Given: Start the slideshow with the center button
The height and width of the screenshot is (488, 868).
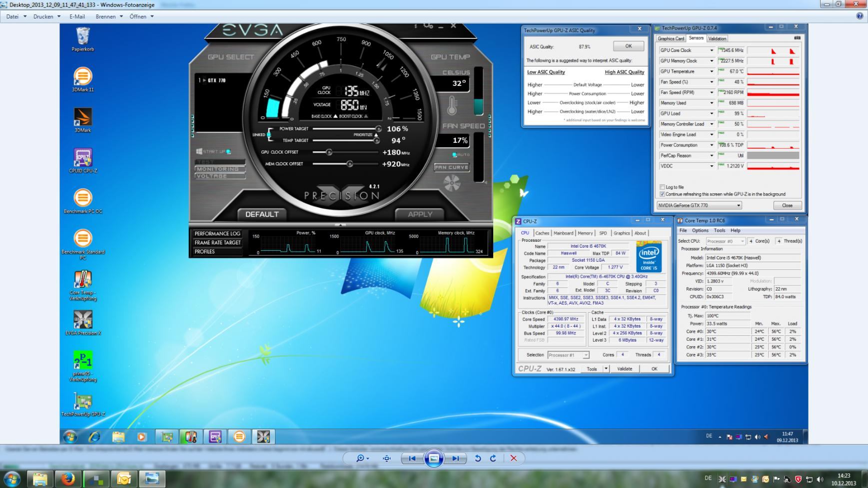Looking at the screenshot, I should [x=434, y=458].
